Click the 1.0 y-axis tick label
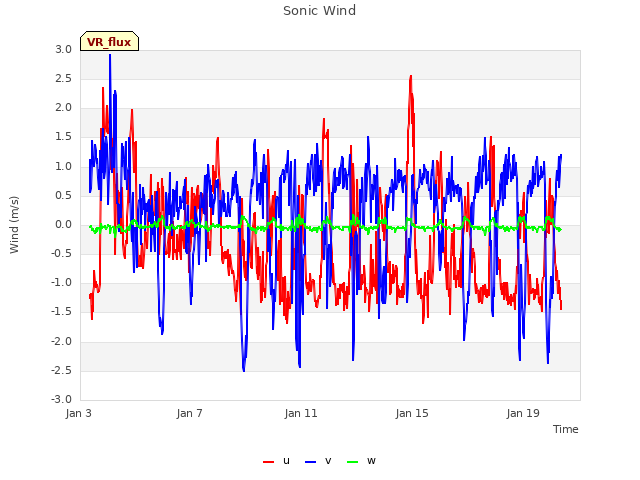 63,166
